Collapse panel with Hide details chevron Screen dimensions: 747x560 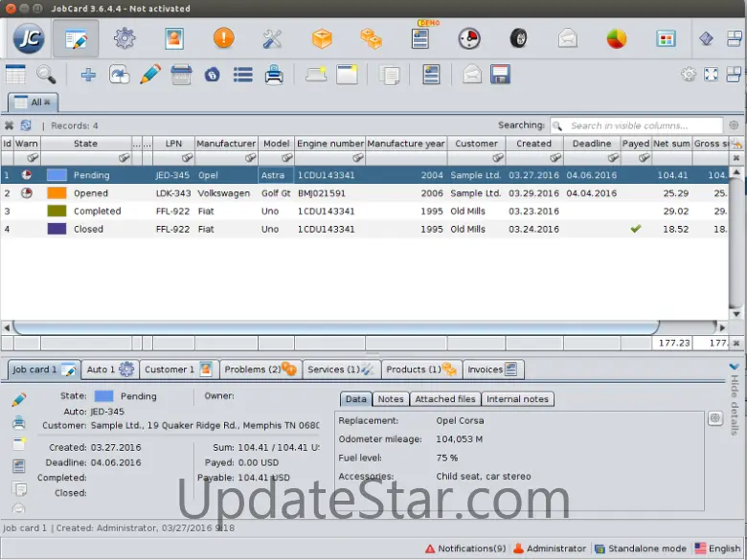pyautogui.click(x=735, y=367)
